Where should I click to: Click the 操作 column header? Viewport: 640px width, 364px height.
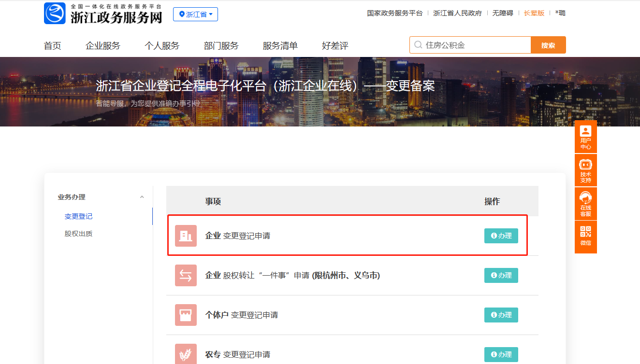[x=492, y=201]
